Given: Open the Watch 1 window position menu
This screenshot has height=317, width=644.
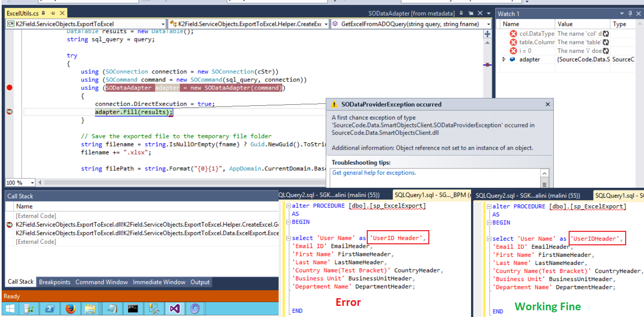Looking at the screenshot, I should (622, 13).
